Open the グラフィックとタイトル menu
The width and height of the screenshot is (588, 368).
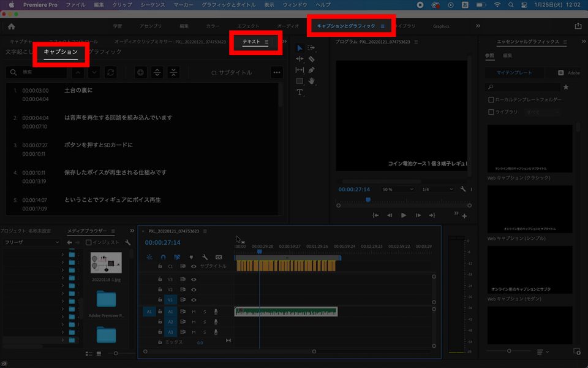[x=228, y=5]
